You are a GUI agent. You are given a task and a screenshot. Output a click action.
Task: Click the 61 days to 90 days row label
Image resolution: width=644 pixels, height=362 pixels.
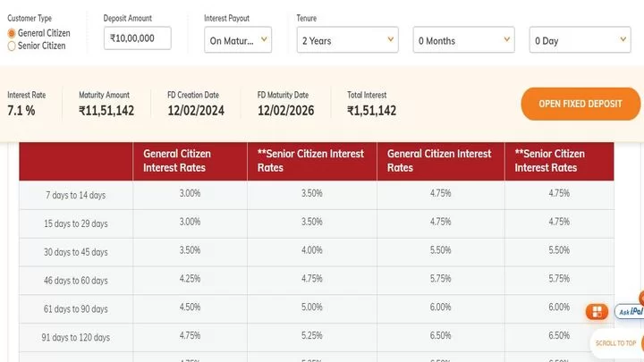pos(75,309)
